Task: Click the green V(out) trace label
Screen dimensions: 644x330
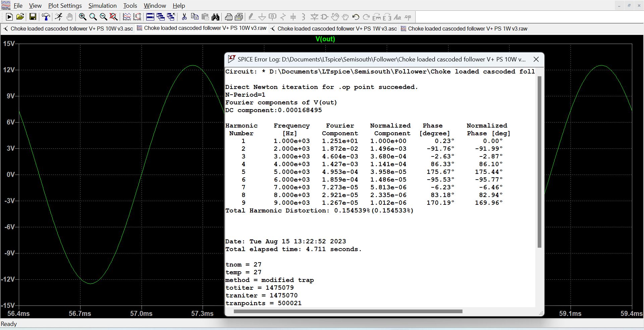Action: (325, 39)
